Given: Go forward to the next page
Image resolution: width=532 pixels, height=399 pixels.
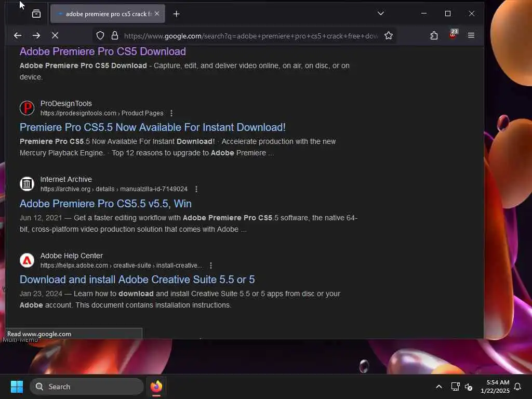Looking at the screenshot, I should point(36,35).
